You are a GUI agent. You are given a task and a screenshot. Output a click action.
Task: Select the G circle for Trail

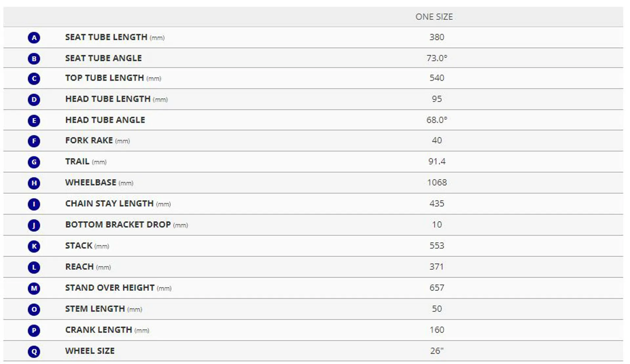click(x=34, y=162)
